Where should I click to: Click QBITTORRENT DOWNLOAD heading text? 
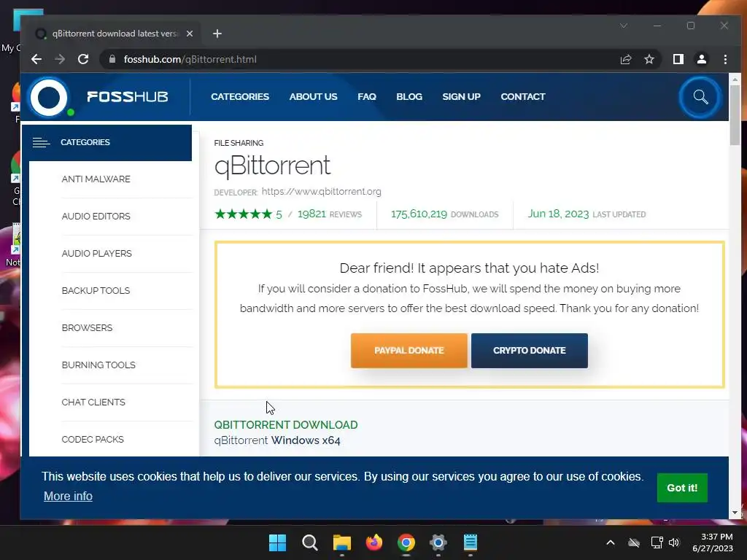pos(286,425)
